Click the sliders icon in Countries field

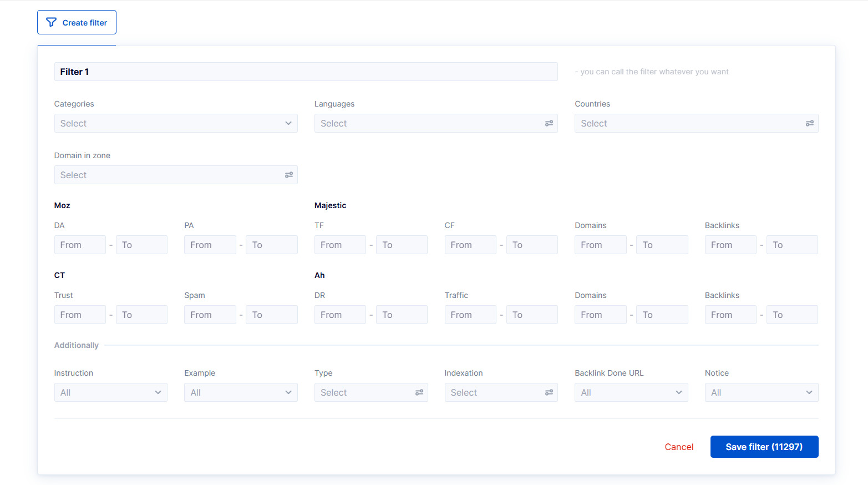coord(809,123)
